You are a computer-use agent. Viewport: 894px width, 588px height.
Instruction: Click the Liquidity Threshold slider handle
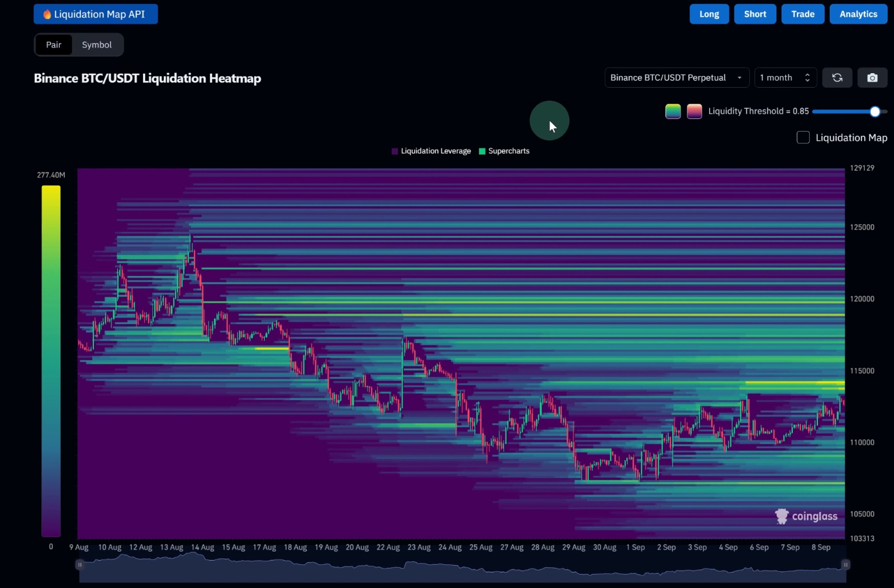tap(875, 112)
